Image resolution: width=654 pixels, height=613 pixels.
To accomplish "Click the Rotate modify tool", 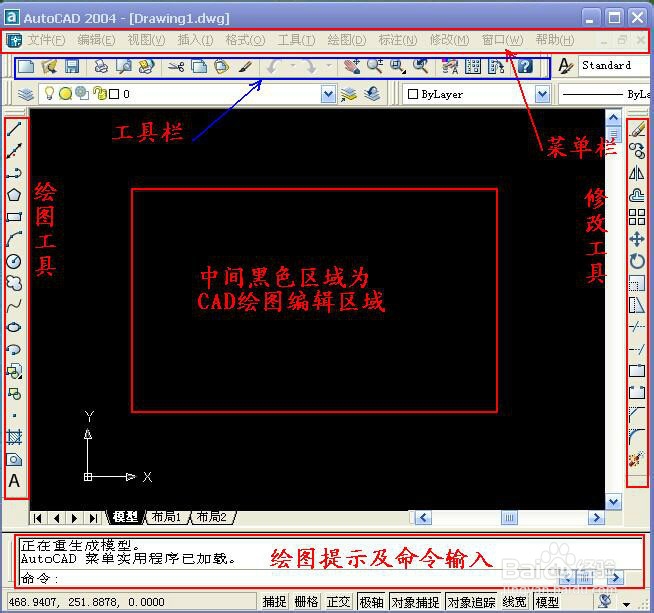I will click(x=637, y=261).
